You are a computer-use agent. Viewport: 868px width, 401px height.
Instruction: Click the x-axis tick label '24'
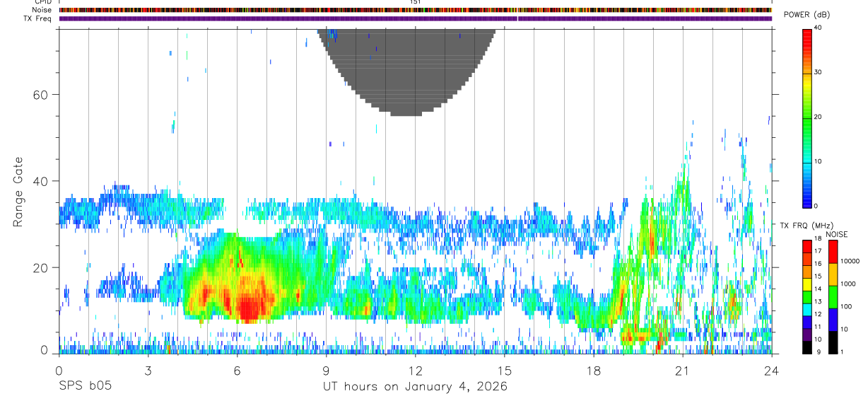point(772,371)
